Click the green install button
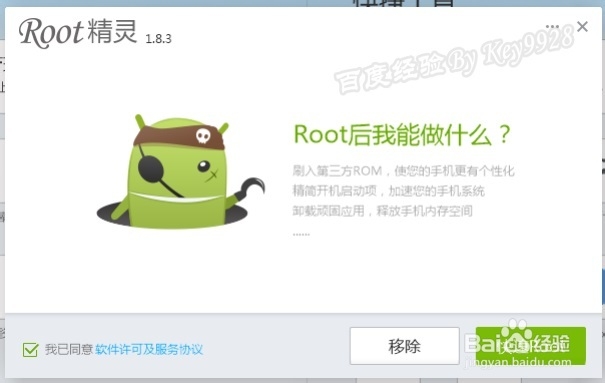Image resolution: width=605 pixels, height=383 pixels. (x=531, y=346)
